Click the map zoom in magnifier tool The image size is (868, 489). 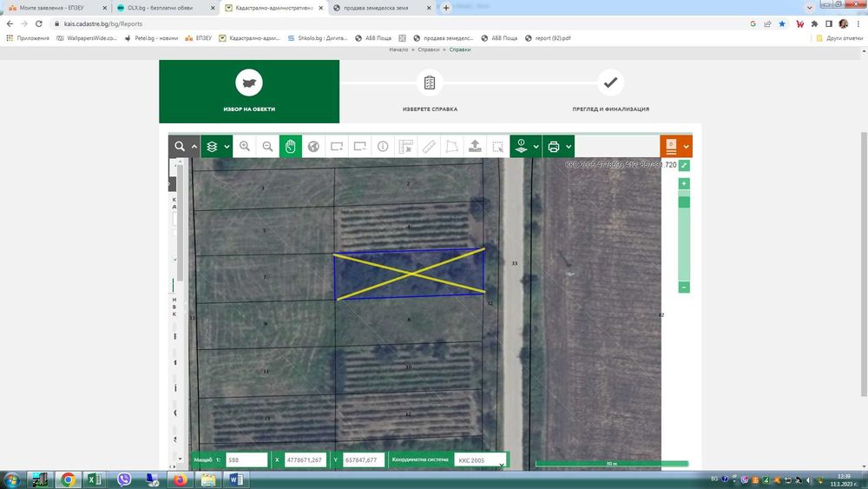[x=245, y=147]
